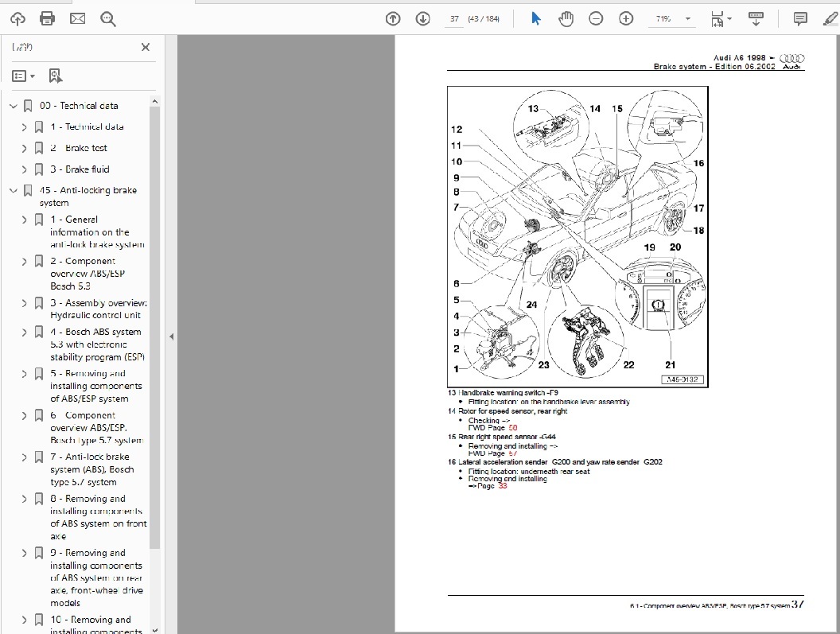Expand 3 - Assembly overview: Hydraulic control unit
840x634 pixels.
[x=24, y=303]
